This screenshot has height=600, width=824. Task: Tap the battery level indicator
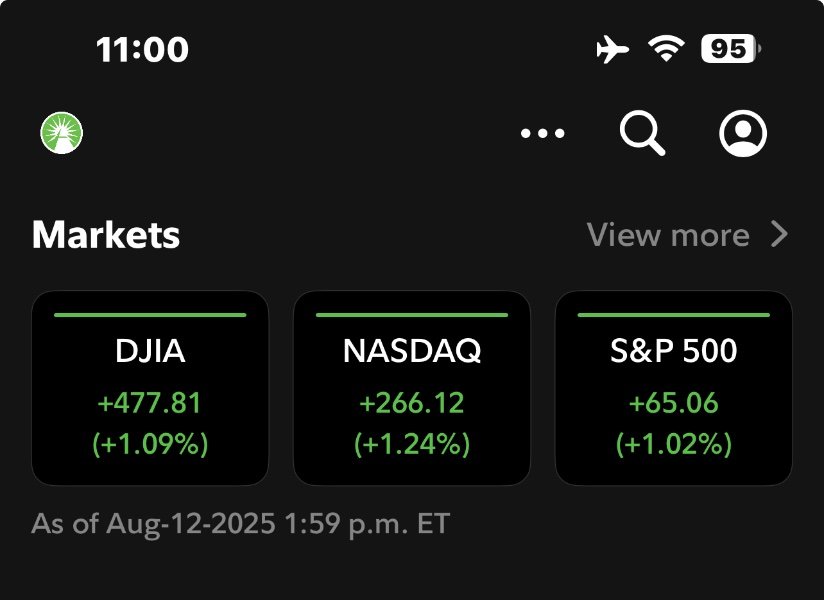730,48
